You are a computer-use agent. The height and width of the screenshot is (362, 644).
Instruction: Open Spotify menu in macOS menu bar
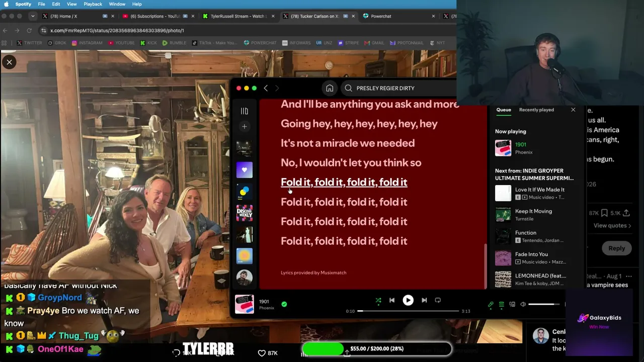click(23, 4)
